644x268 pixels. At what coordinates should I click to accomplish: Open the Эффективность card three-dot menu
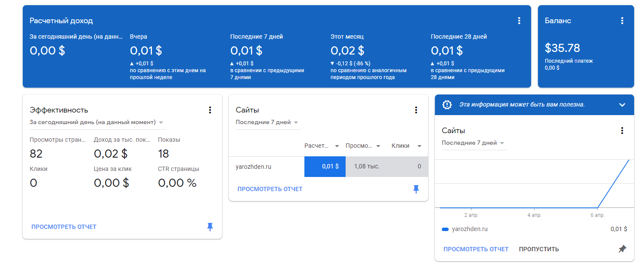[x=210, y=110]
